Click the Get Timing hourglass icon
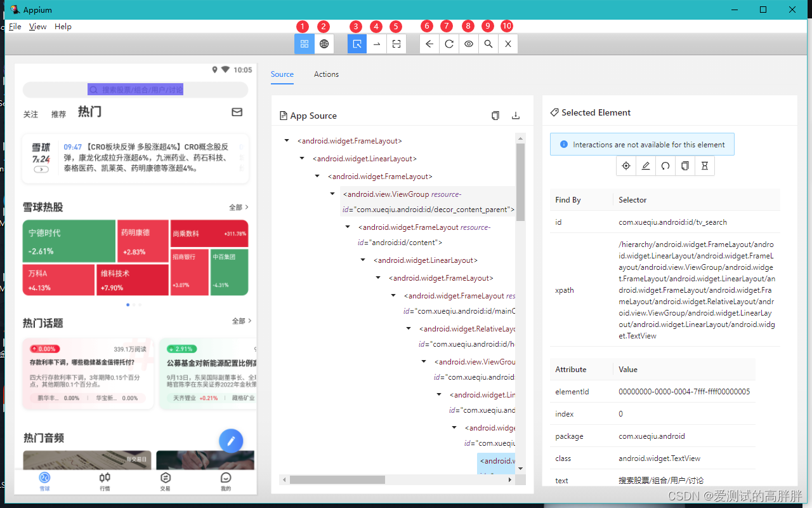Screen dimensions: 812x508 tap(705, 166)
